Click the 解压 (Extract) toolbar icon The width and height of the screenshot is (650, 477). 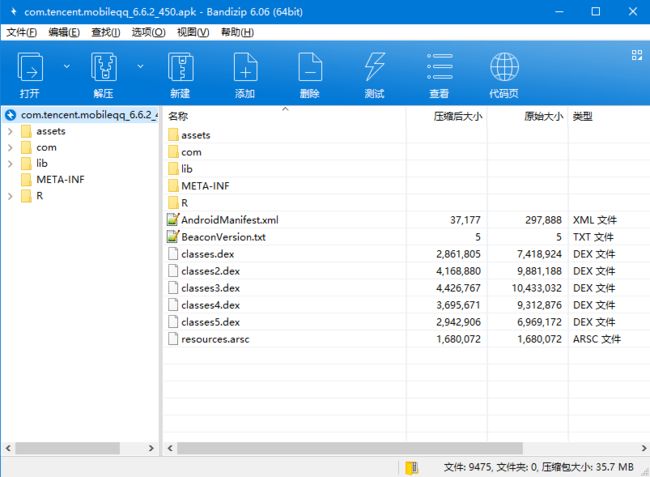[104, 67]
